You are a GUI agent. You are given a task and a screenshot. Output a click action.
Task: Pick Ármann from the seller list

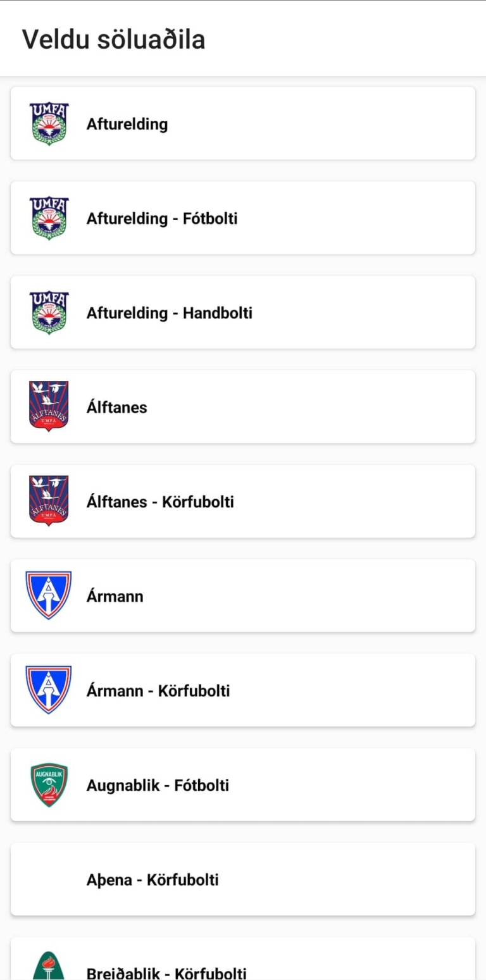pos(243,595)
